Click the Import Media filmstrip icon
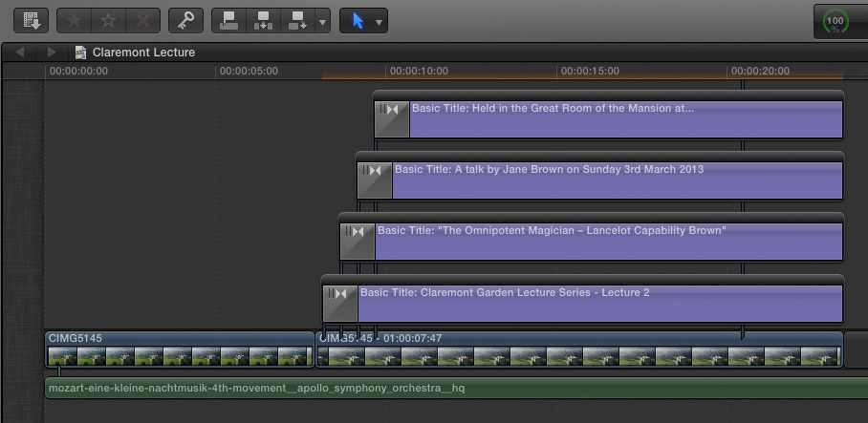The image size is (868, 423). tap(31, 20)
